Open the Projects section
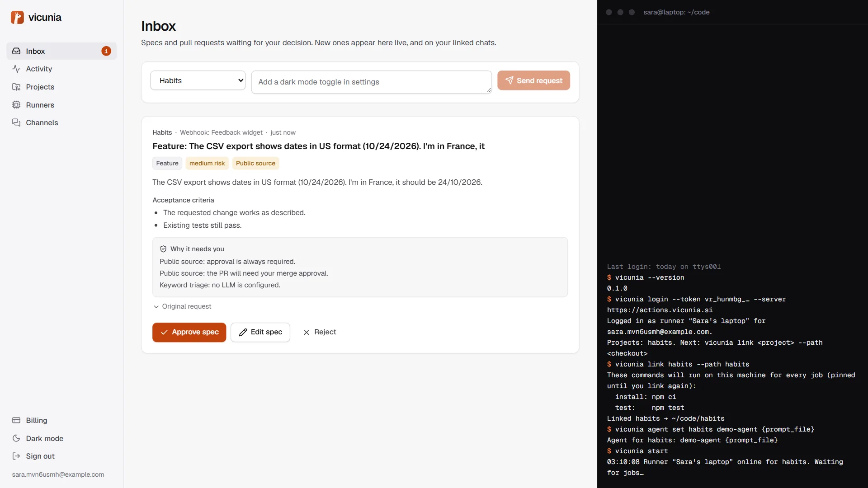Viewport: 868px width, 488px height. (x=61, y=87)
